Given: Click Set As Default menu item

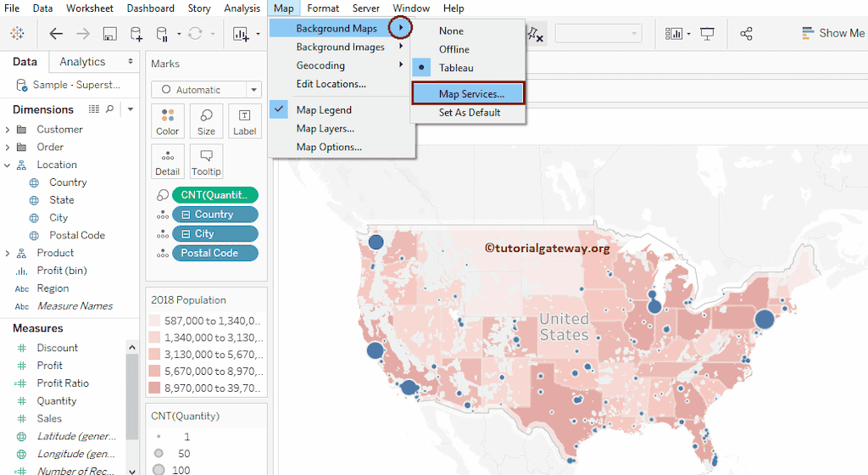Looking at the screenshot, I should tap(468, 112).
